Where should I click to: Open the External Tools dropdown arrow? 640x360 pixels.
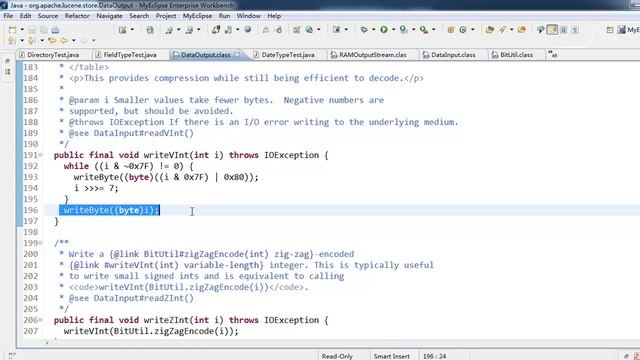(x=433, y=29)
